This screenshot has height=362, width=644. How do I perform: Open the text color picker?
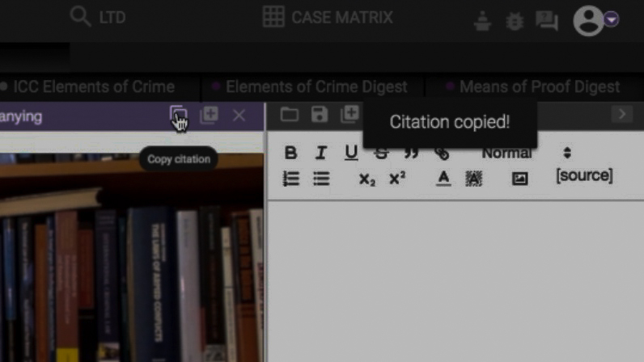[x=443, y=179]
